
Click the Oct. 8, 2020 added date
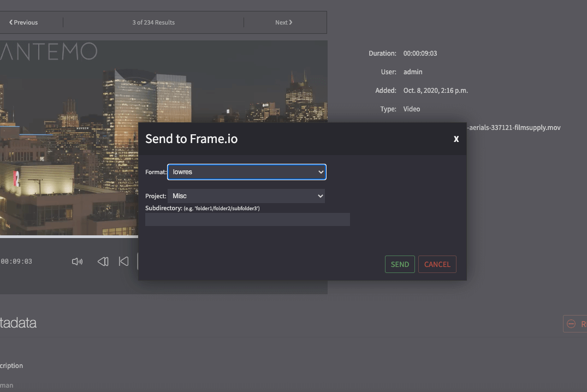pos(435,91)
